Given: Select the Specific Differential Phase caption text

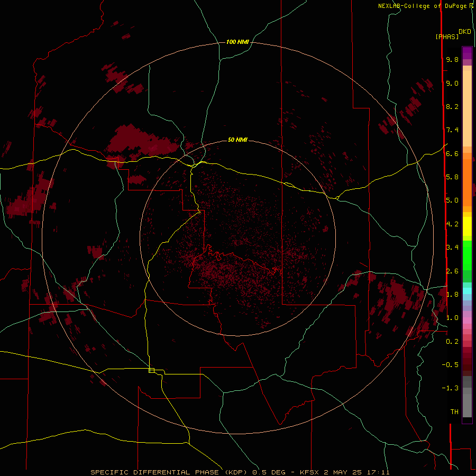Looking at the screenshot, I should tap(240, 472).
